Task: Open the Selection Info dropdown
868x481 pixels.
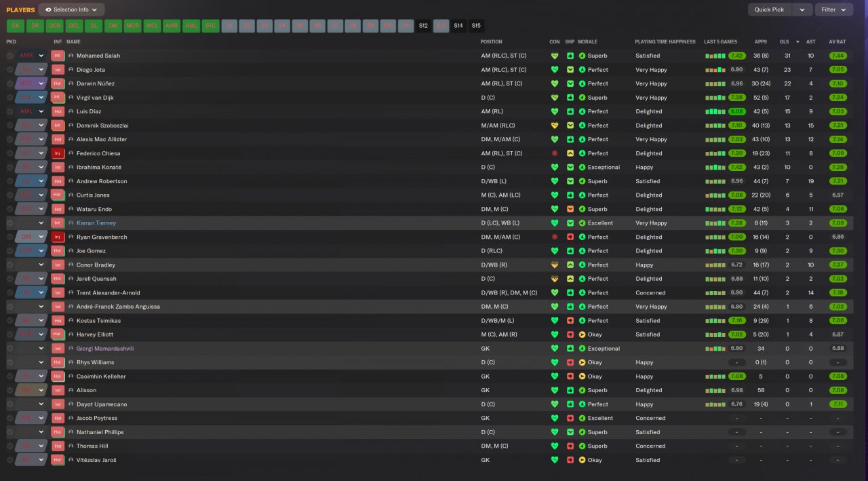Action: tap(71, 9)
